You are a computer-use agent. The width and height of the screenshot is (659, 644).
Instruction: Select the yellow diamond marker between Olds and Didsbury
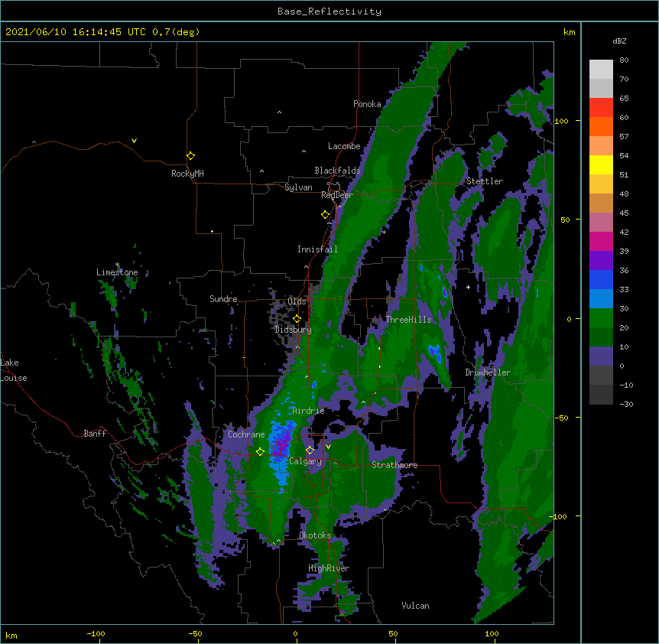tap(297, 319)
